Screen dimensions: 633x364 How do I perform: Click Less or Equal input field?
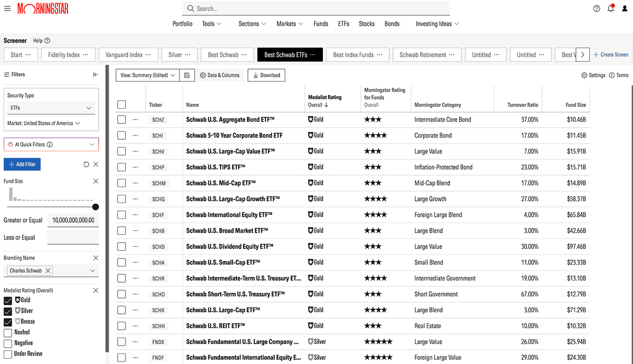pyautogui.click(x=73, y=237)
